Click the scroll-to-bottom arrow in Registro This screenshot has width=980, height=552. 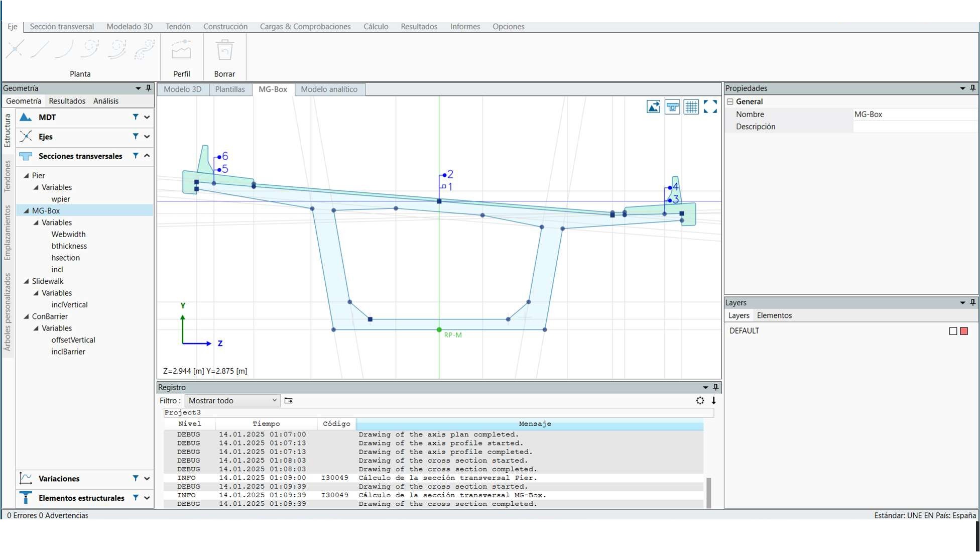tap(713, 400)
